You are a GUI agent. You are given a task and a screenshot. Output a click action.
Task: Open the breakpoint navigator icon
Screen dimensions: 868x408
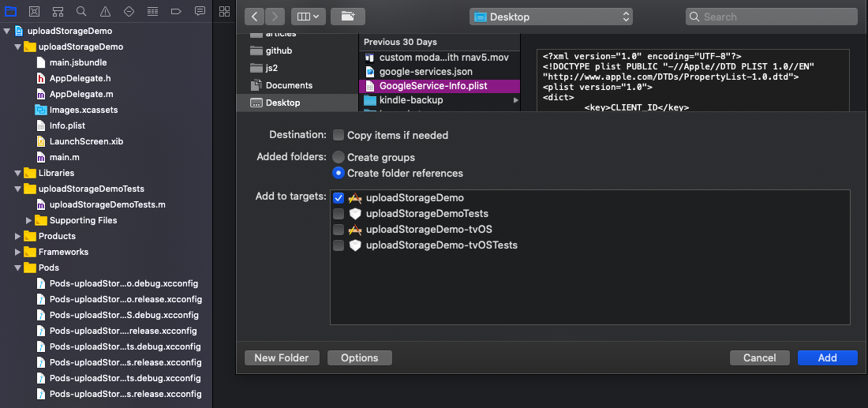coord(176,12)
